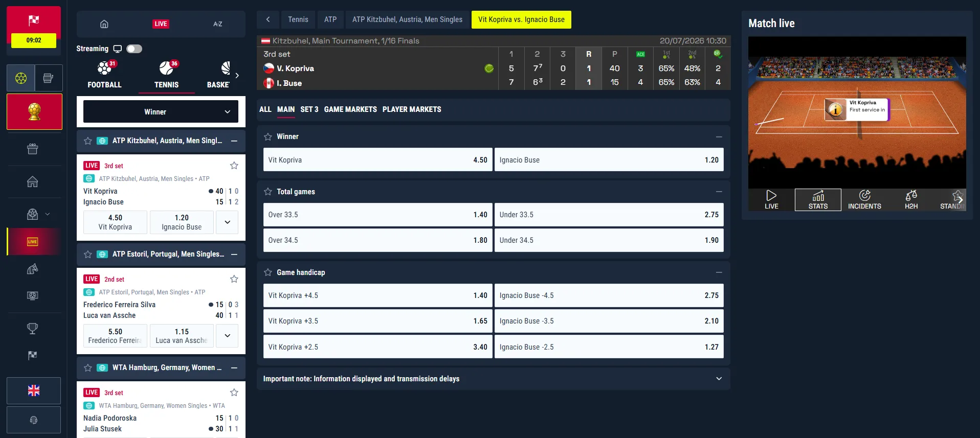Switch to ALL markets tab
The image size is (980, 438).
pyautogui.click(x=265, y=109)
